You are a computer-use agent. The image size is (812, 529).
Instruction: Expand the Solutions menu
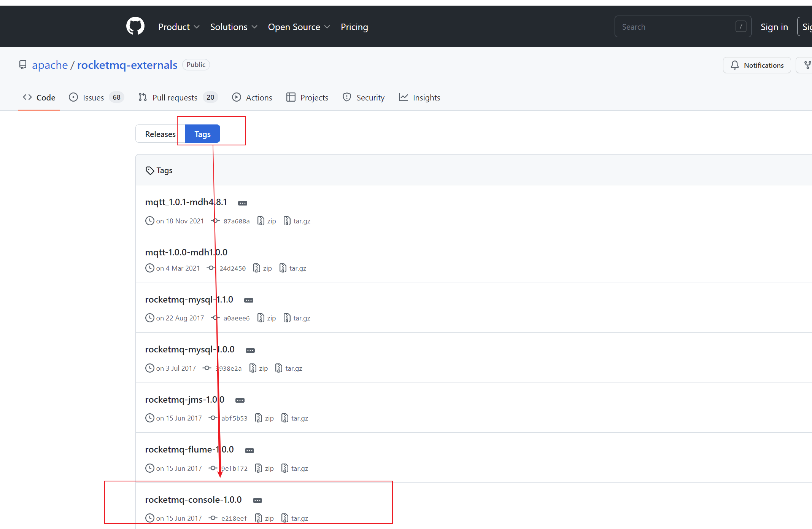tap(234, 27)
